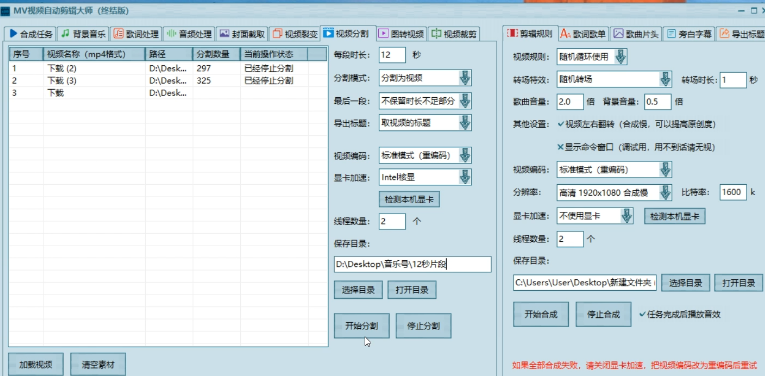Click the 清空素材 button
Screen dimensions: 765x376
pyautogui.click(x=99, y=364)
